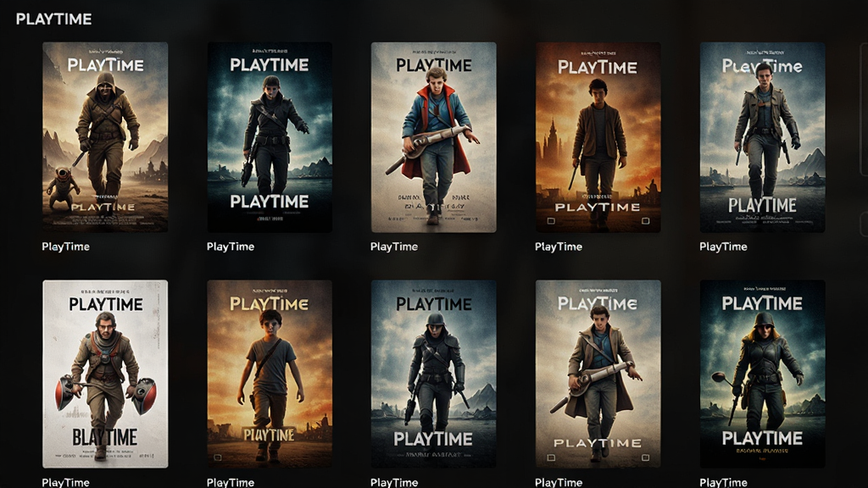Click PlayTime caption under the tan trench coat poster
This screenshot has width=868, height=488.
coord(559,482)
